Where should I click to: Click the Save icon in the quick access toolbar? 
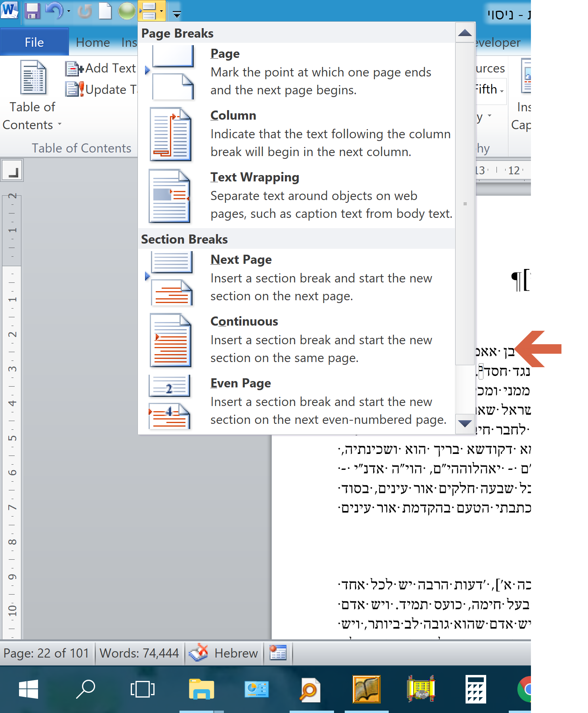point(32,11)
